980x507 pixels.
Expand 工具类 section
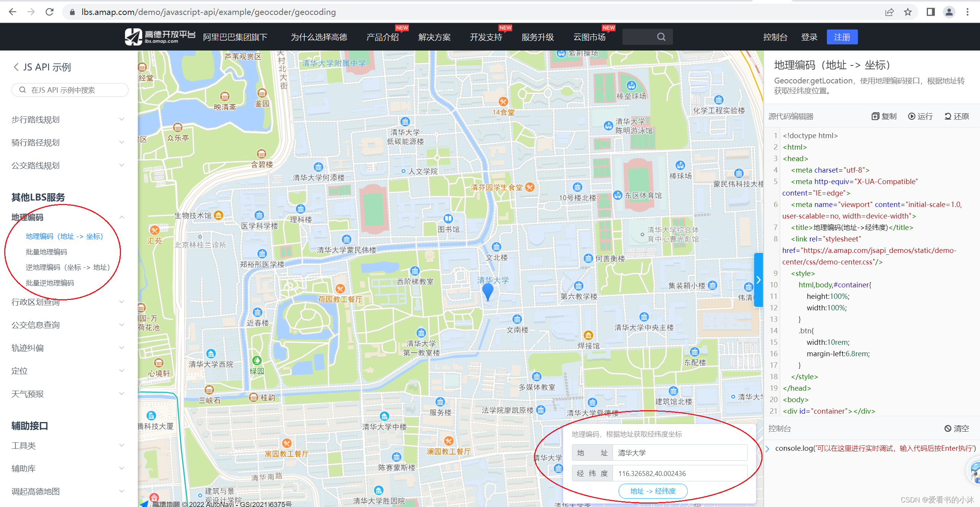coord(68,445)
